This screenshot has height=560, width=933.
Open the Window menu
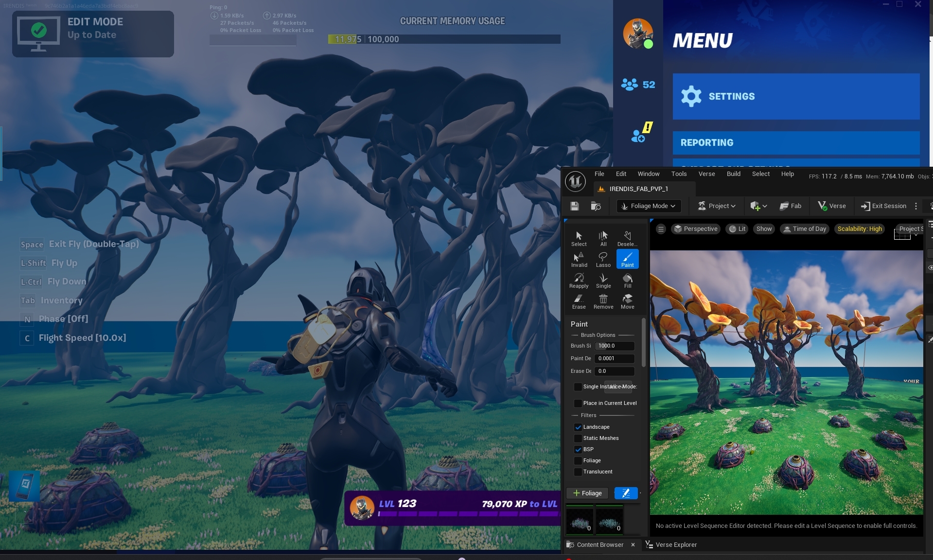click(x=649, y=174)
